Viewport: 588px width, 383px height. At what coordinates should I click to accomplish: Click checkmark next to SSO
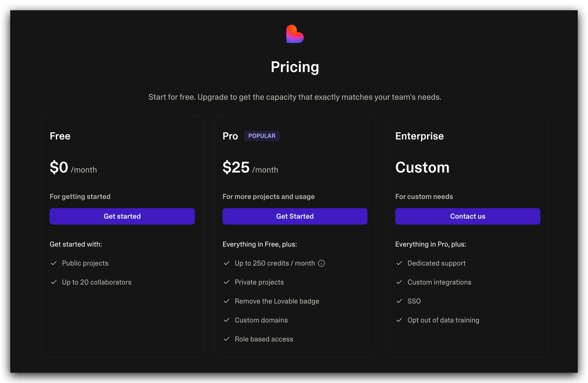coord(399,301)
